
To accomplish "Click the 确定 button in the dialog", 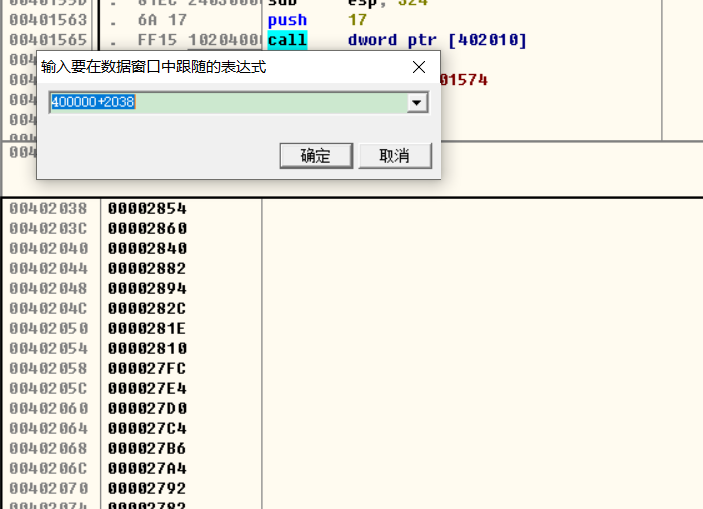I will (316, 156).
